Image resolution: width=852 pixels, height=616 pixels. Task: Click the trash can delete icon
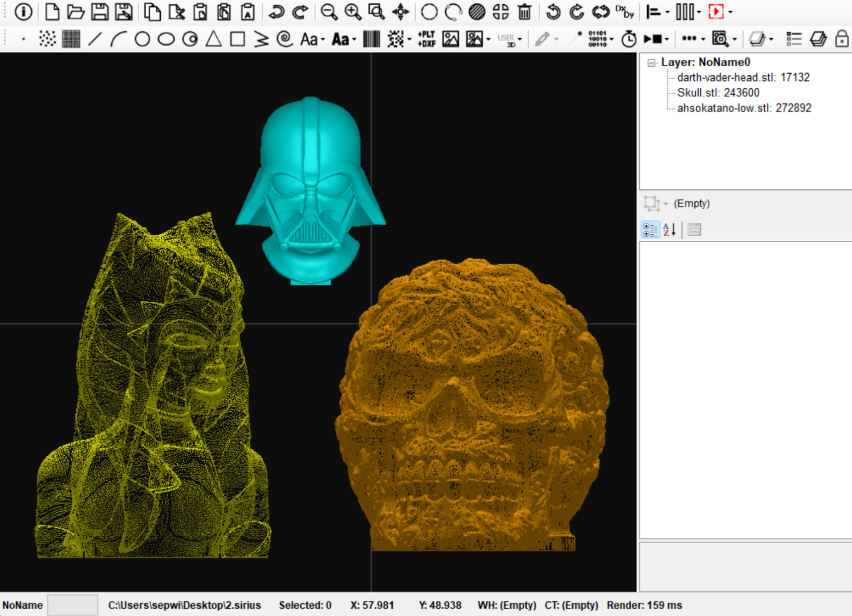pyautogui.click(x=524, y=11)
